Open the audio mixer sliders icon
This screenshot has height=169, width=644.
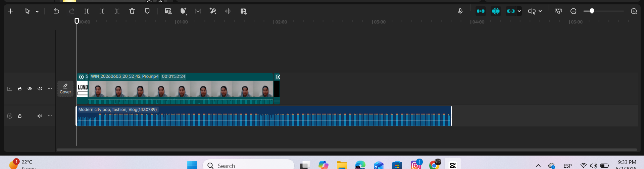point(198,11)
